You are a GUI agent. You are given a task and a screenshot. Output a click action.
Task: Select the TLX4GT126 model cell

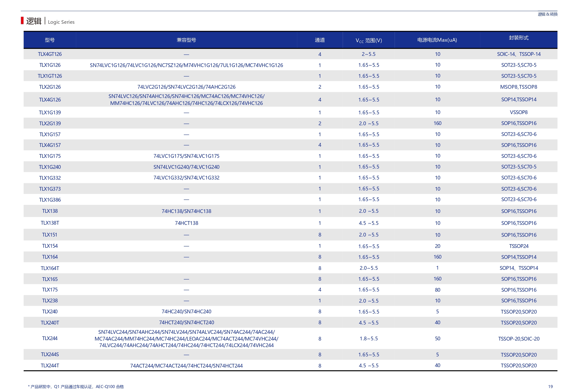[50, 54]
